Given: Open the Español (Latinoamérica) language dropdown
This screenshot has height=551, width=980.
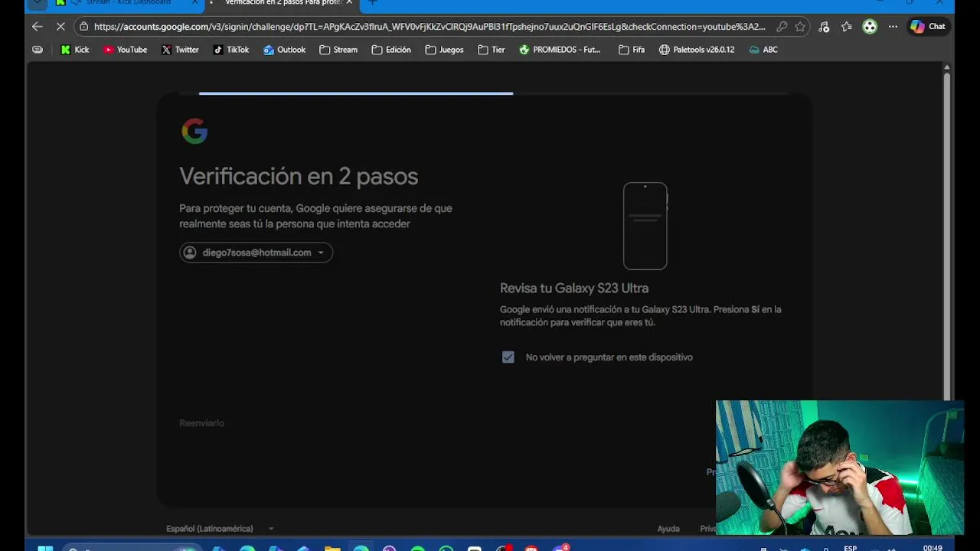Looking at the screenshot, I should (x=220, y=529).
